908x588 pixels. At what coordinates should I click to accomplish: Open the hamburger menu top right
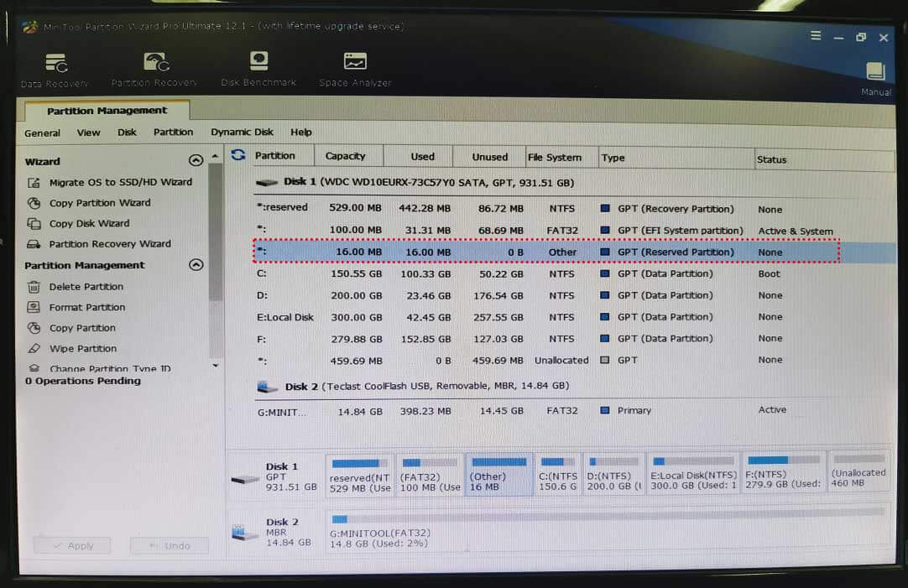pyautogui.click(x=816, y=37)
